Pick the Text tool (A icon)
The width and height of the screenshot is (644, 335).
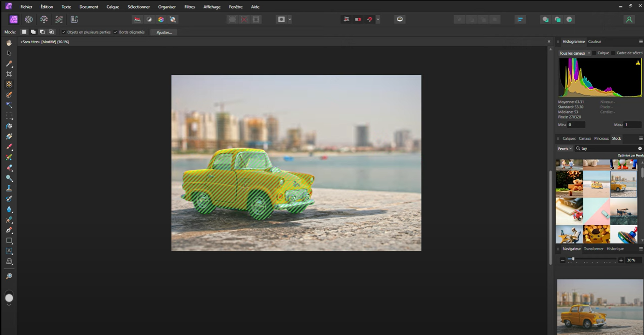[9, 251]
